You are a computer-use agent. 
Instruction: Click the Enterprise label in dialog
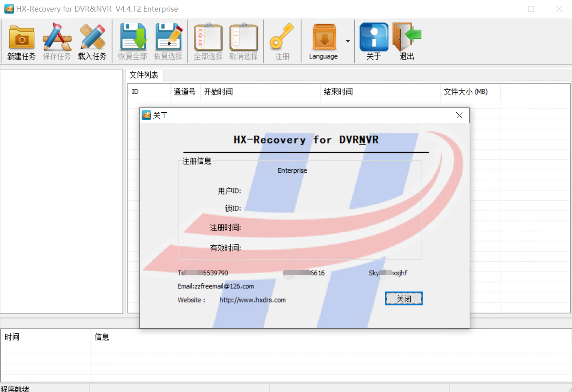click(292, 171)
